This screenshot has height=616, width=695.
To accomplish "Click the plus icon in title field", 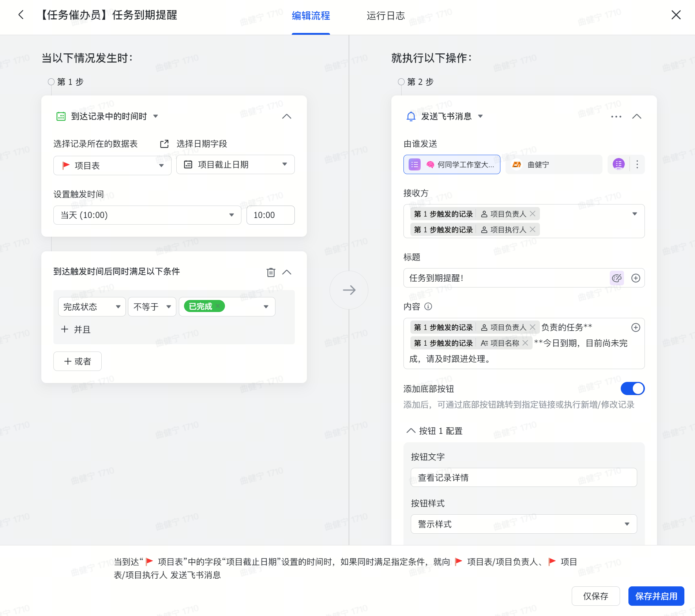I will coord(636,278).
